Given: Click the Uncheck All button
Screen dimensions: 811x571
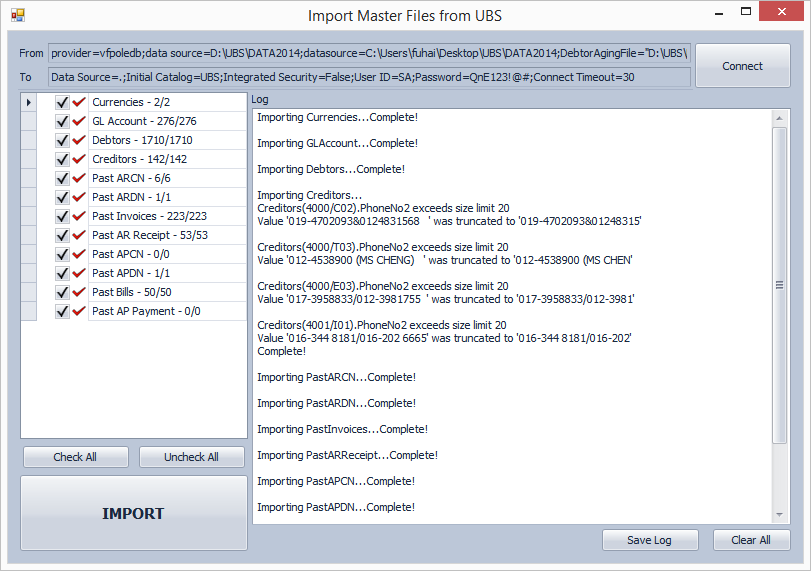Looking at the screenshot, I should [191, 457].
